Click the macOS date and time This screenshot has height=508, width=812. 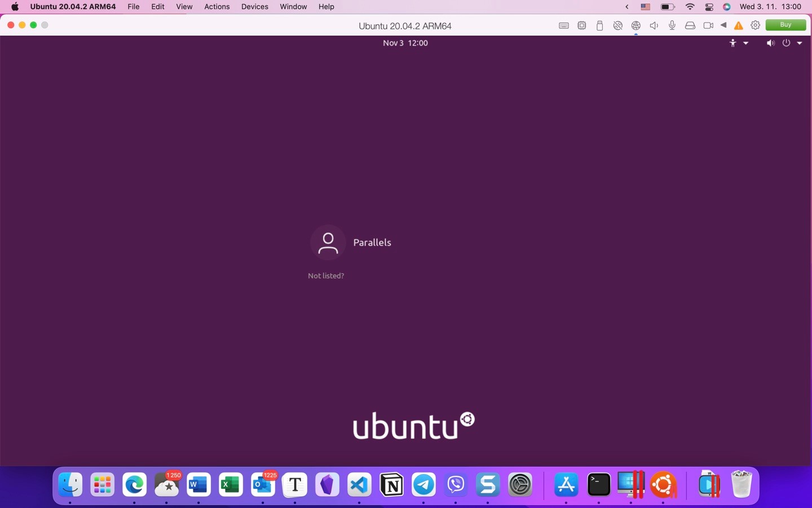[x=770, y=7]
